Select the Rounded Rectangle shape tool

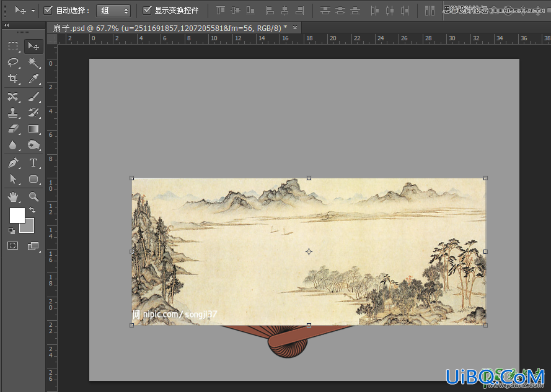coord(33,179)
